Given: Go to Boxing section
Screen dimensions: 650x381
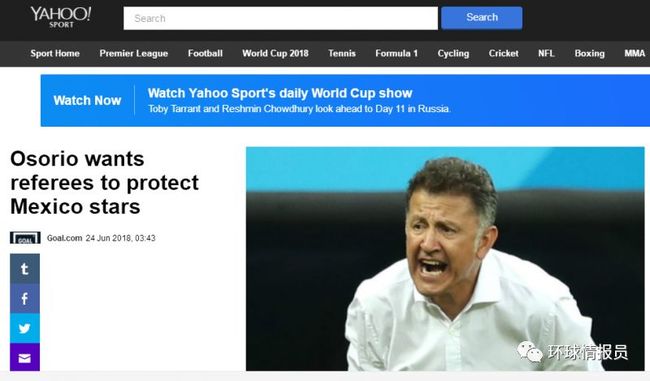Looking at the screenshot, I should coord(589,53).
